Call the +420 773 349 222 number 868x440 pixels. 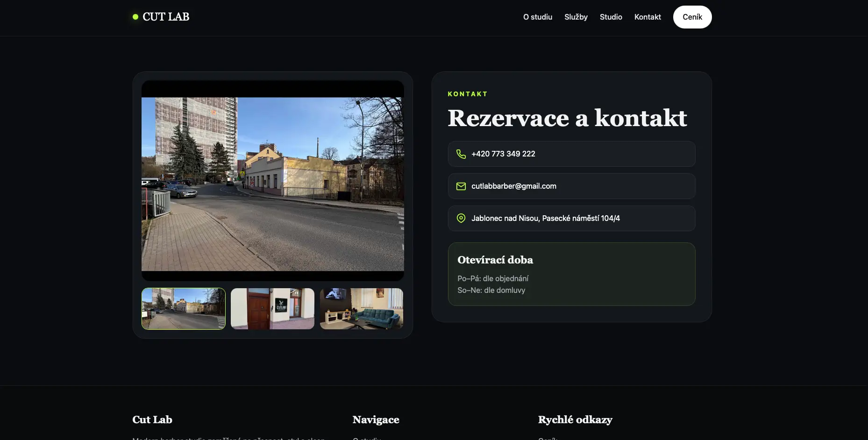coord(503,154)
